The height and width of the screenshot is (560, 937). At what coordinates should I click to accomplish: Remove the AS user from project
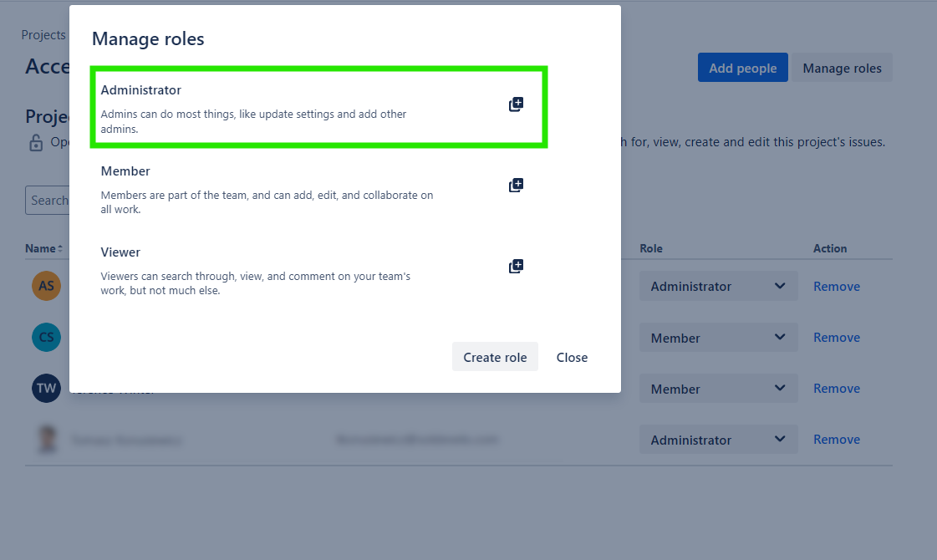click(x=837, y=287)
